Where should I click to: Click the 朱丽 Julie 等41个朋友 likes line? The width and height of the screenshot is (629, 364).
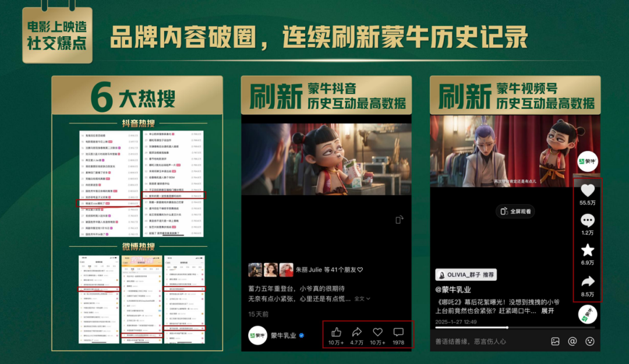pyautogui.click(x=329, y=270)
